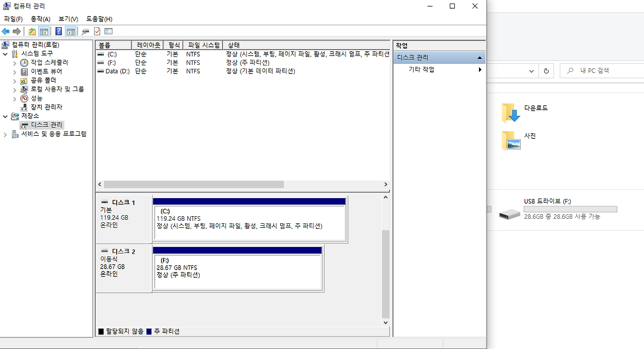Collapse the 디스크 관리 actions section arrow

pyautogui.click(x=479, y=58)
